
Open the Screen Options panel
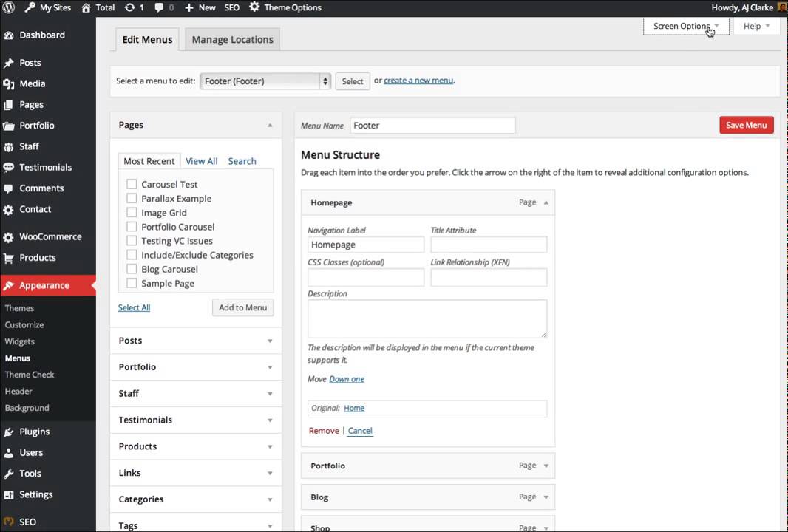coord(685,26)
